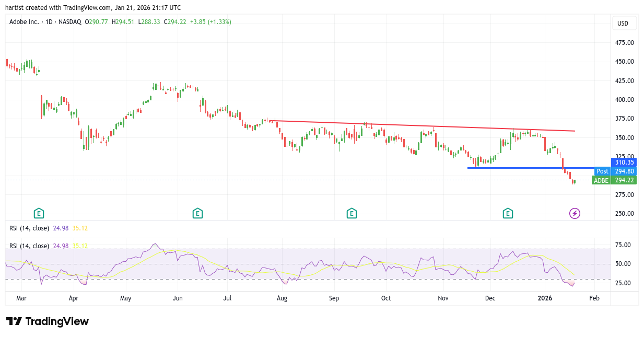Toggle the lower RSI (14, close) legend
Viewport: 644px width, 337px height.
29,246
